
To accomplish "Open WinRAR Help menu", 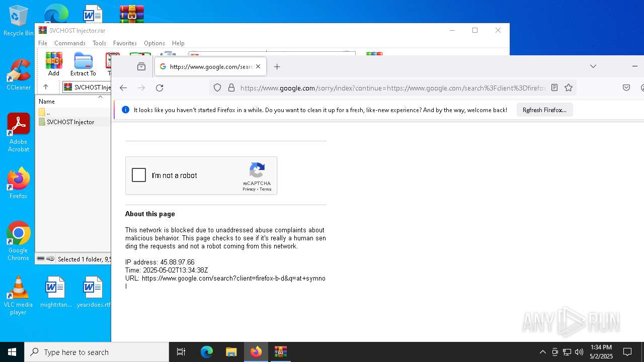I will [178, 43].
